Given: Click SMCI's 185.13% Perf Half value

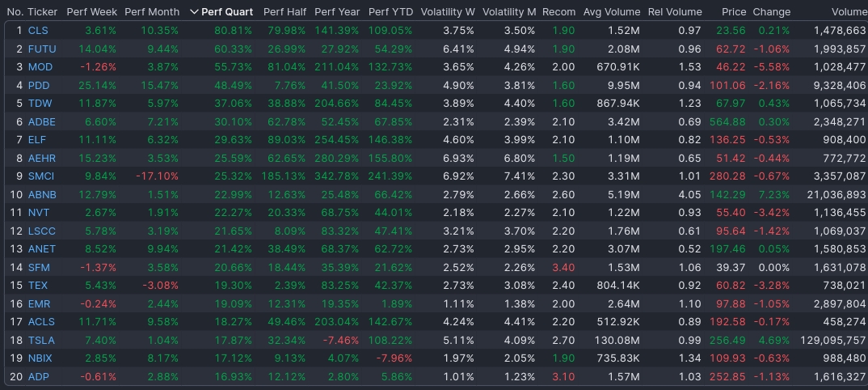Looking at the screenshot, I should pos(284,176).
